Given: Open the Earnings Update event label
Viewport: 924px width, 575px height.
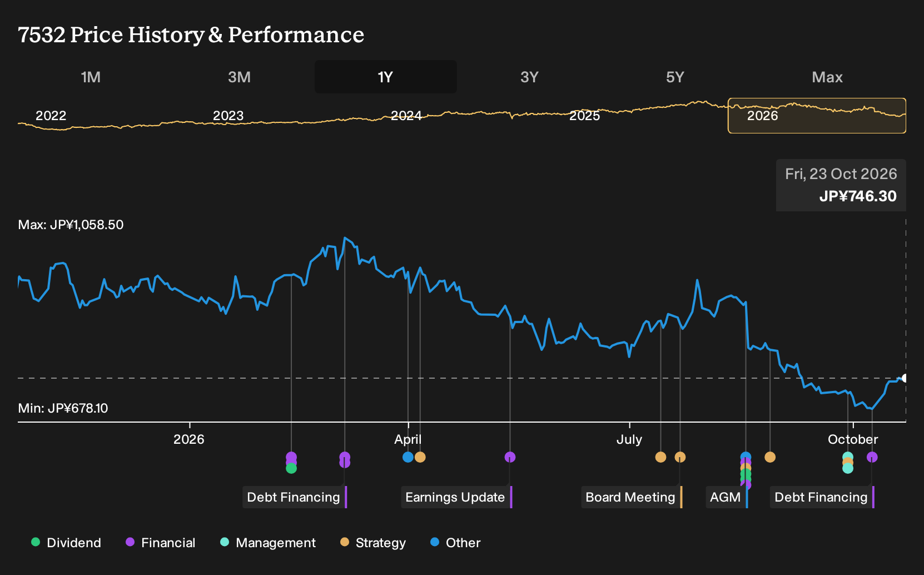Looking at the screenshot, I should tap(456, 497).
